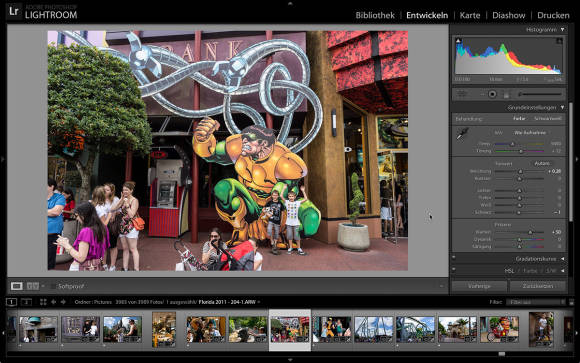Screen dimensions: 580x363
Task: Pick the white balance eyedropper tool
Action: [462, 134]
